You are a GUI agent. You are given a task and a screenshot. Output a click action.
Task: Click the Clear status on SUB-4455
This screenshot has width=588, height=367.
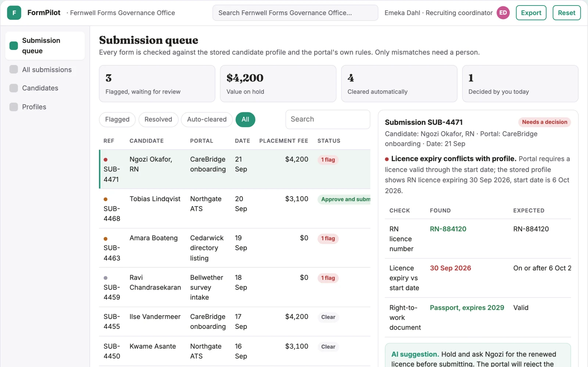[328, 317]
